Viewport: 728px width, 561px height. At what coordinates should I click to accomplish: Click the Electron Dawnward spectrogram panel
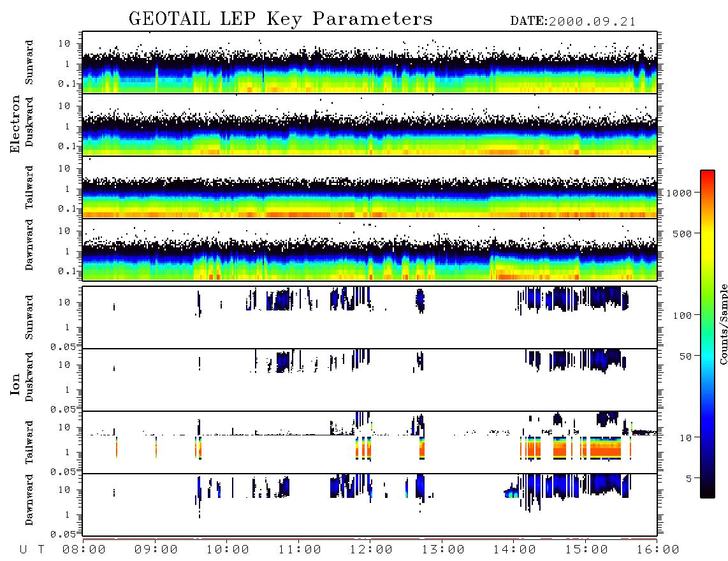tap(370, 249)
